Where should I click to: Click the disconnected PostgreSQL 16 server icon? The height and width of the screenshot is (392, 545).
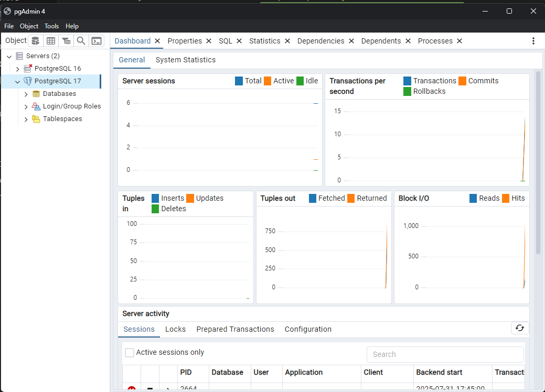(28, 69)
